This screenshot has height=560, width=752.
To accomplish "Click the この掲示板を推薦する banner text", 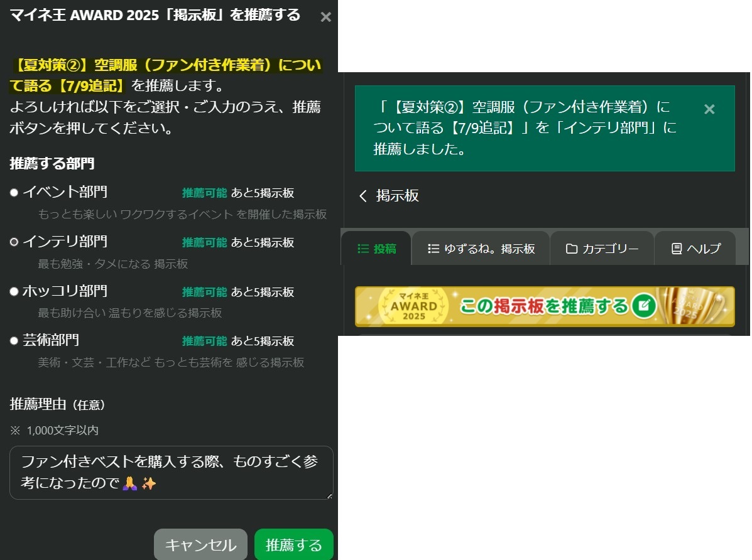I will [543, 306].
